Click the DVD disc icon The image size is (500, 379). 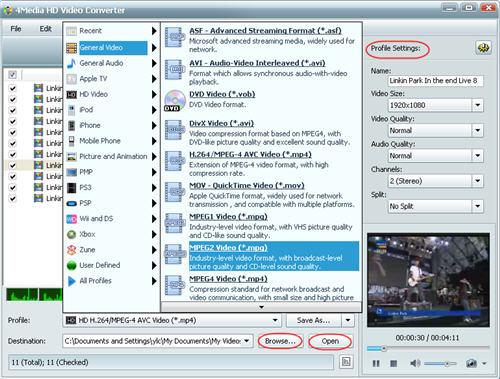[x=175, y=100]
